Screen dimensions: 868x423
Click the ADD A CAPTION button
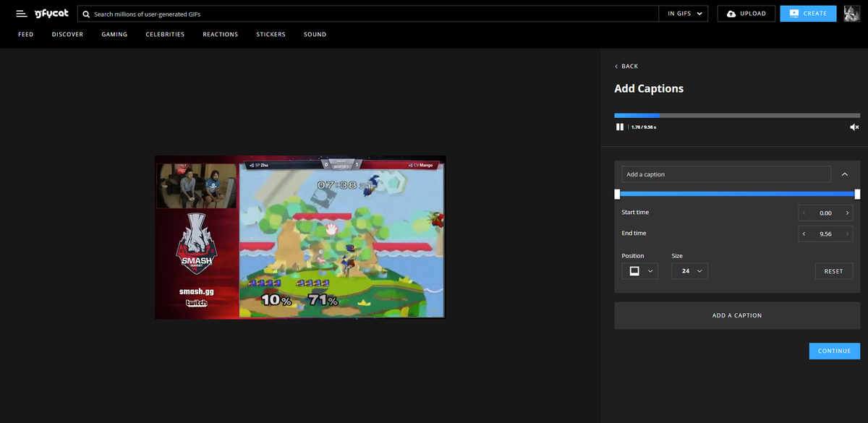coord(737,315)
